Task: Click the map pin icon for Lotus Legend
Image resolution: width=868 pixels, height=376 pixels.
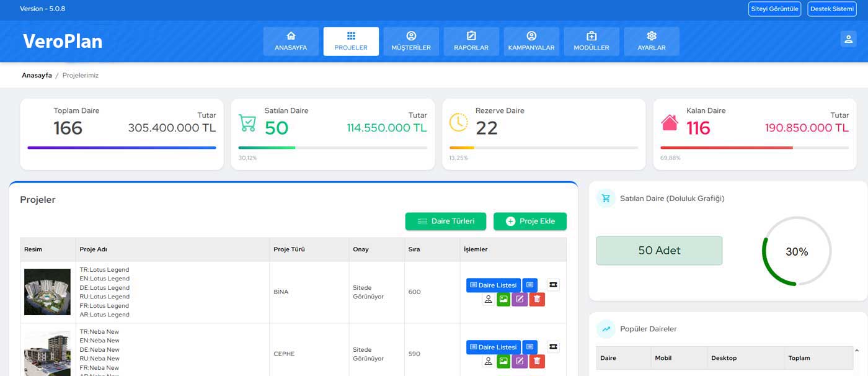Action: (x=489, y=300)
